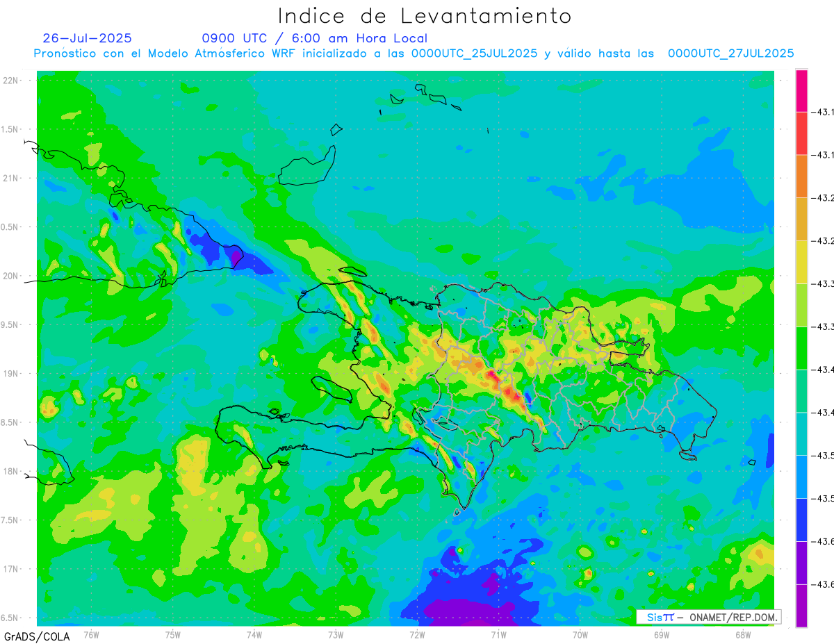The image size is (834, 644).
Task: Click the "20N" latitude label
Action: [x=11, y=276]
